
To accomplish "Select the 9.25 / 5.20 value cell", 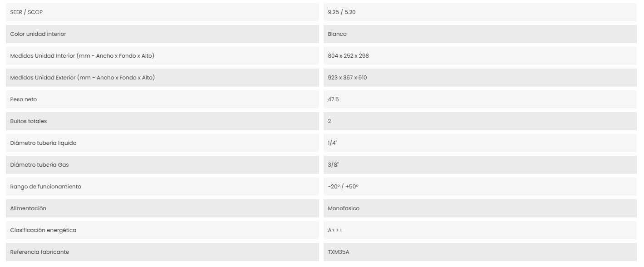I will (480, 12).
